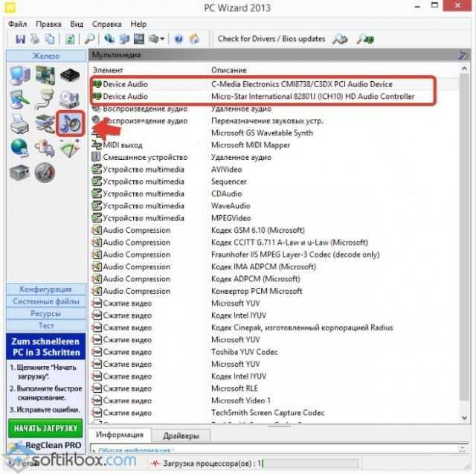Expand the Конфигурация sidebar section
The height and width of the screenshot is (474, 476).
coord(46,289)
